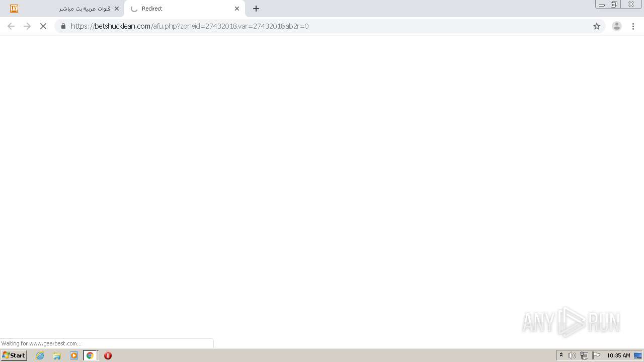Open Windows Explorer folder icon
The image size is (644, 362).
pos(57,355)
